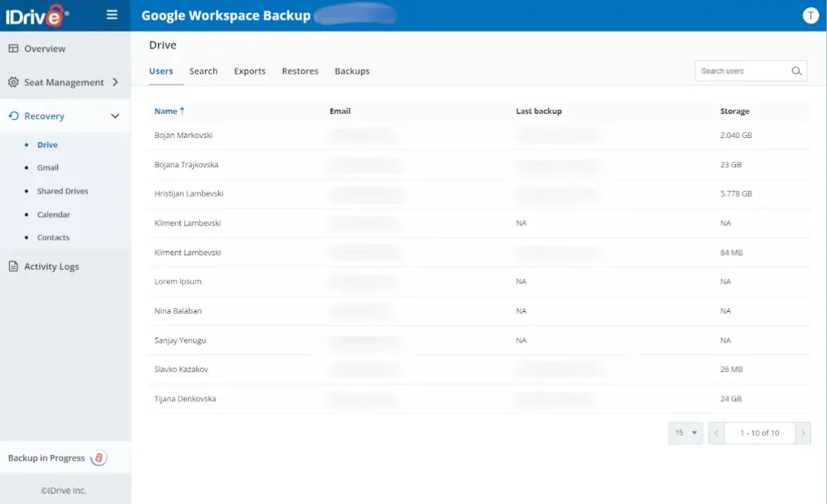The height and width of the screenshot is (504, 827).
Task: Click the Name sort arrow
Action: (182, 111)
